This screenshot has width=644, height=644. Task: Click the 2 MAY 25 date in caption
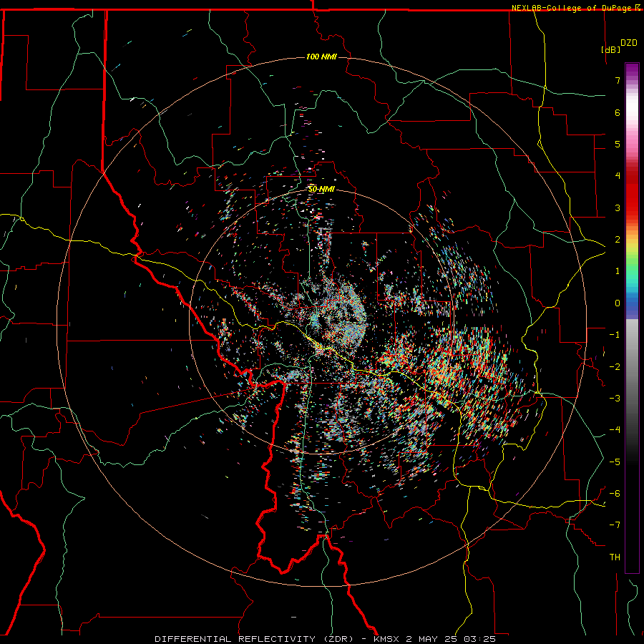(430, 639)
